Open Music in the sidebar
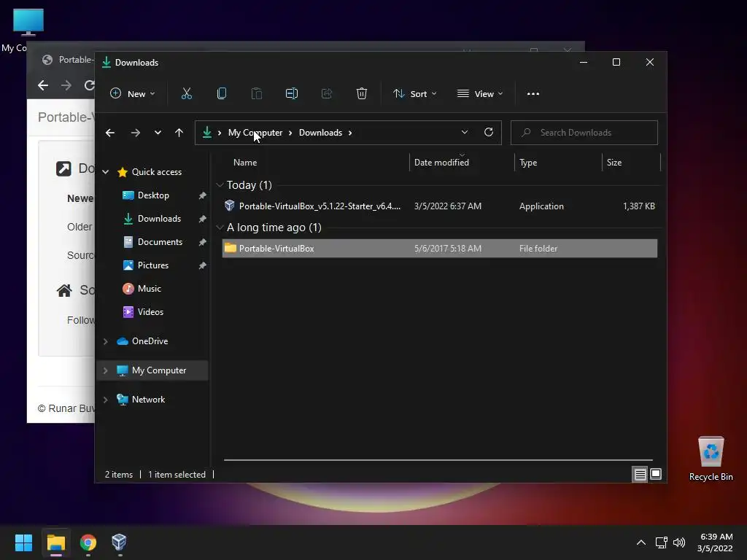 [x=149, y=289]
